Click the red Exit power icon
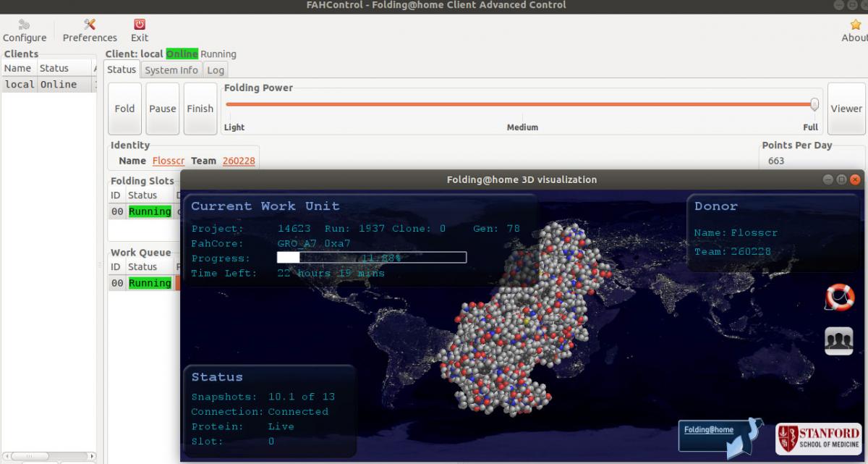 click(x=140, y=25)
